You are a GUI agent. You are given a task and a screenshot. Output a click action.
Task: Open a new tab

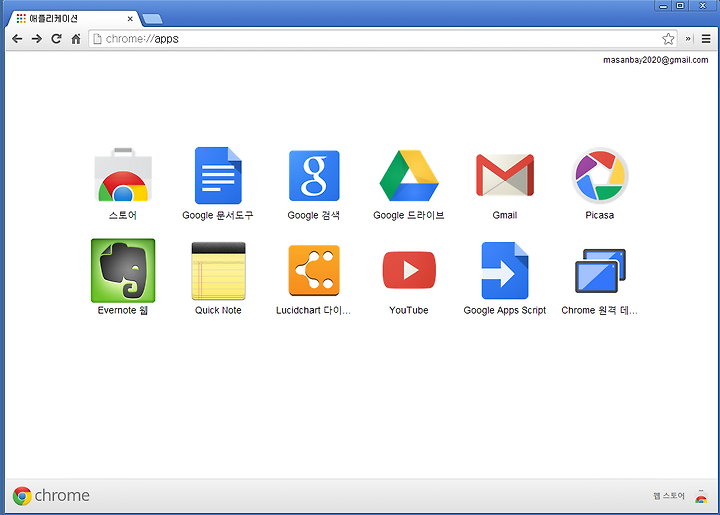point(152,19)
